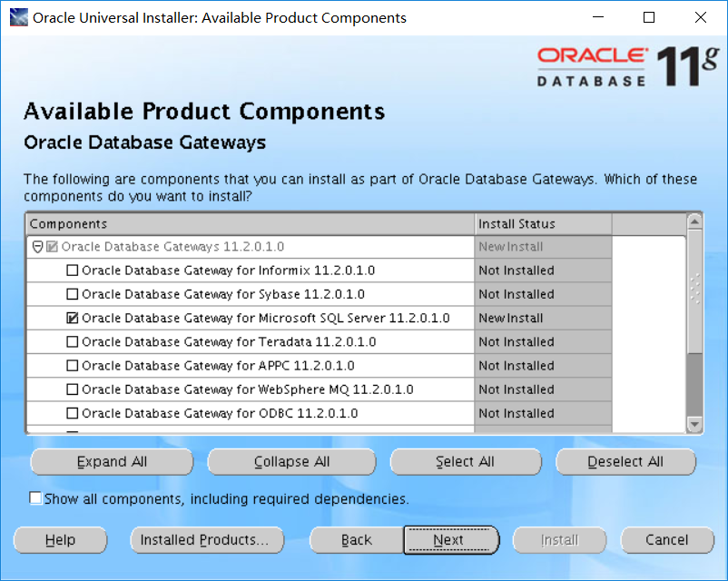The width and height of the screenshot is (728, 581).
Task: Select text 'Oracle Database Gateway for Microsoft SQL Server 11.2.0.1.0'
Action: (266, 318)
